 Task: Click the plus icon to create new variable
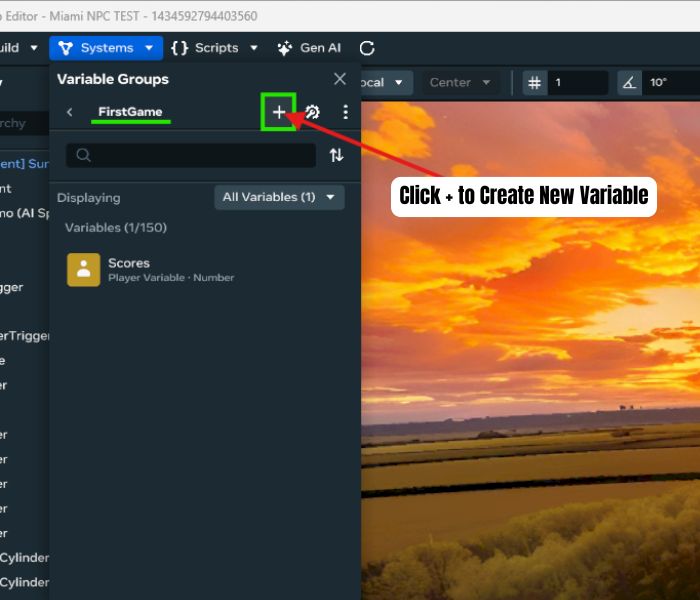[279, 112]
